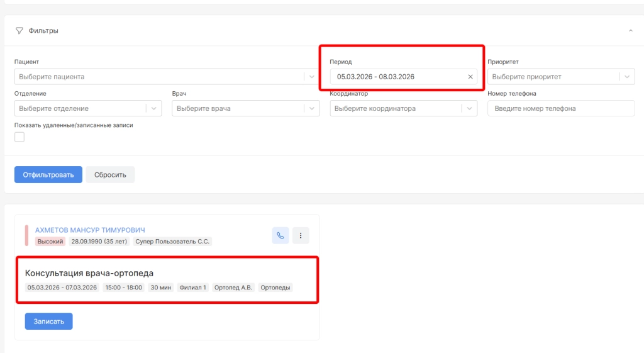Screen dimensions: 644x353
Task: Open the three-dot menu on patient card
Action: point(301,235)
